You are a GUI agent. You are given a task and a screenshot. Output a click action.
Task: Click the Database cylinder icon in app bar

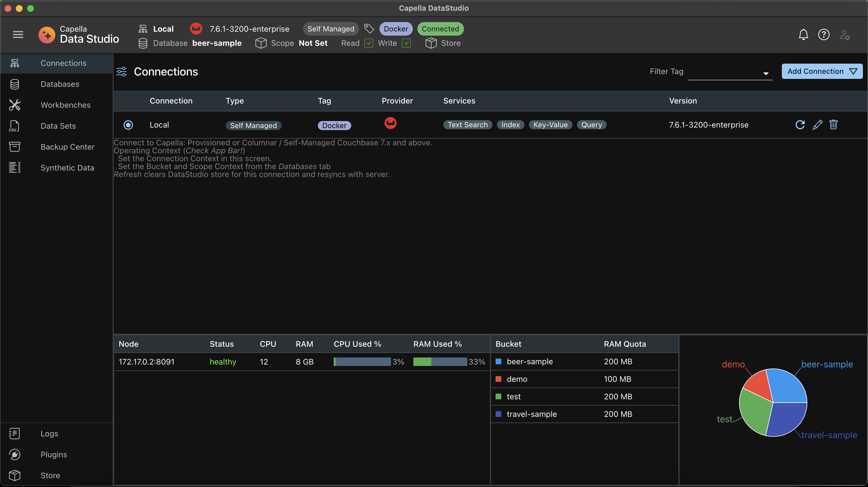(x=143, y=43)
